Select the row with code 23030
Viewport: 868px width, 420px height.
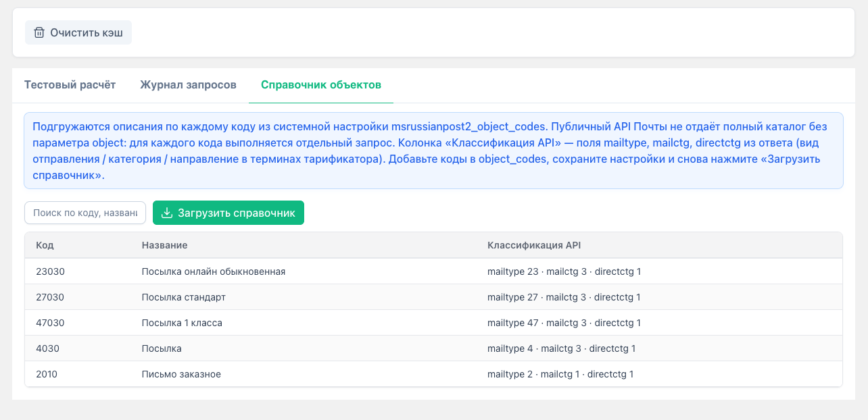[270, 271]
